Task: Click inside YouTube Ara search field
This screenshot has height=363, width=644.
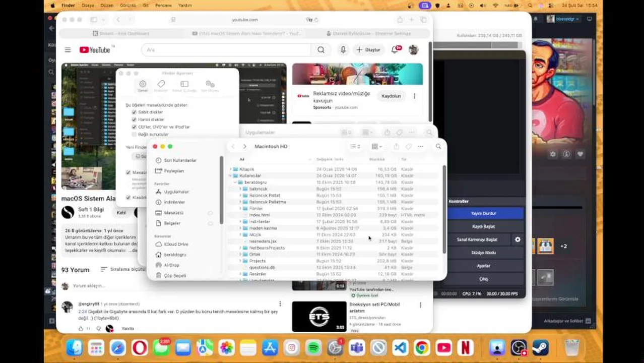Action: (x=227, y=50)
